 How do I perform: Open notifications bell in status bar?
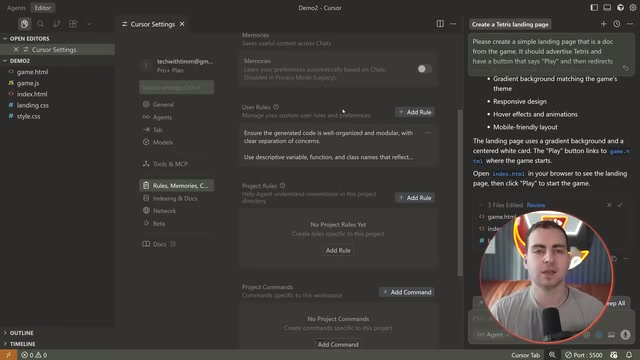coord(629,355)
